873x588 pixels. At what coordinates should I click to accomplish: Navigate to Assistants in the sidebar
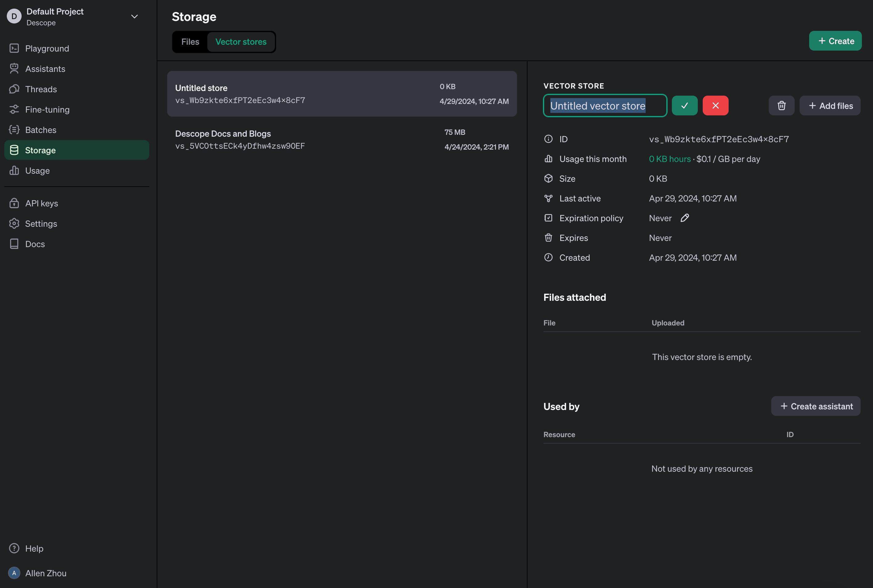click(x=46, y=68)
